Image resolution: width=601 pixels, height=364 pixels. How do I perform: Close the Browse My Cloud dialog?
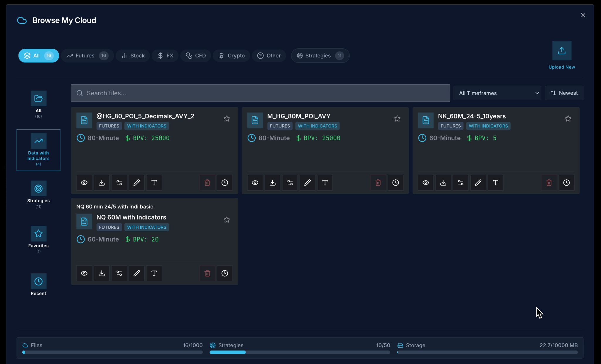pos(583,15)
